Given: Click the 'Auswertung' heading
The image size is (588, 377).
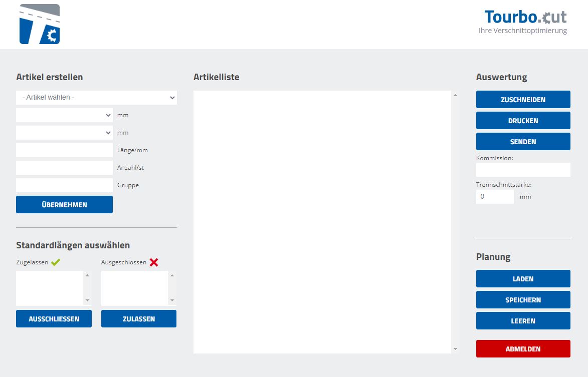Looking at the screenshot, I should (x=501, y=77).
